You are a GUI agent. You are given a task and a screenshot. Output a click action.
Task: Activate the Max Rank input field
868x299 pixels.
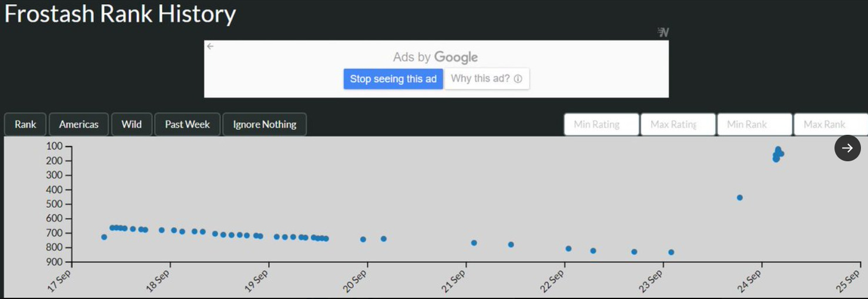[830, 124]
